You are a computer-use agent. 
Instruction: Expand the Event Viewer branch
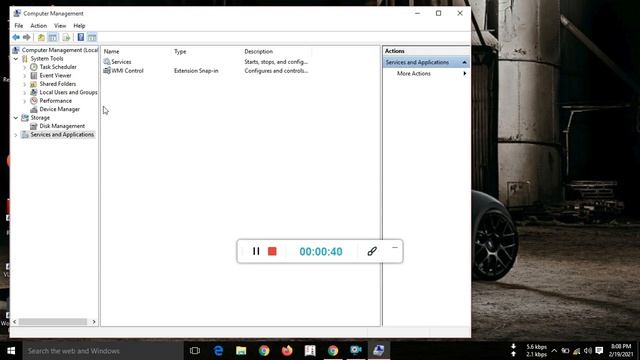tap(24, 76)
